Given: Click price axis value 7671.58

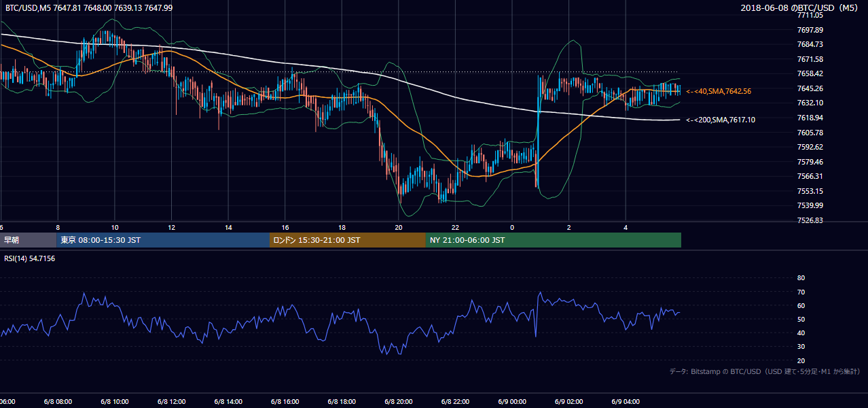Looking at the screenshot, I should click(810, 59).
